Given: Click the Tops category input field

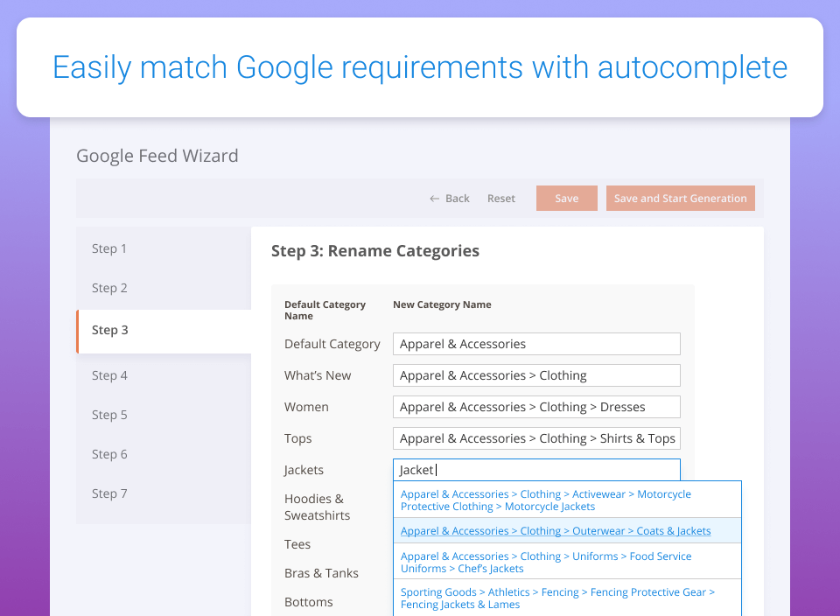Looking at the screenshot, I should 536,438.
